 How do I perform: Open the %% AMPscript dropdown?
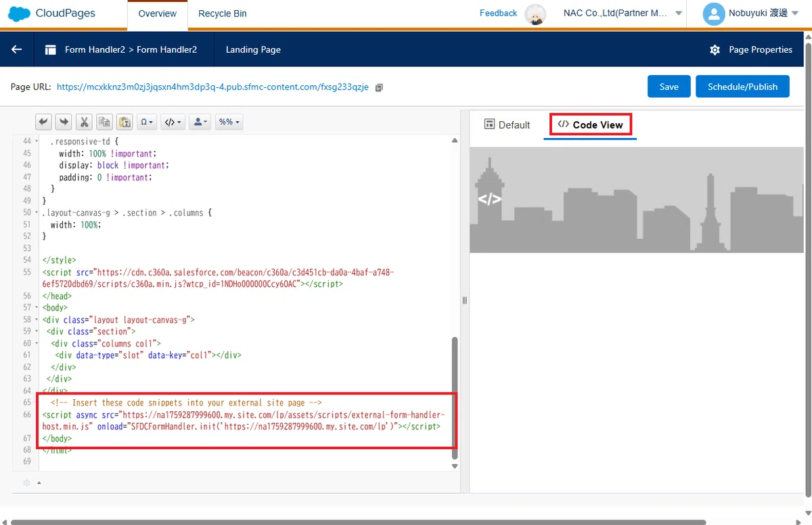[229, 122]
